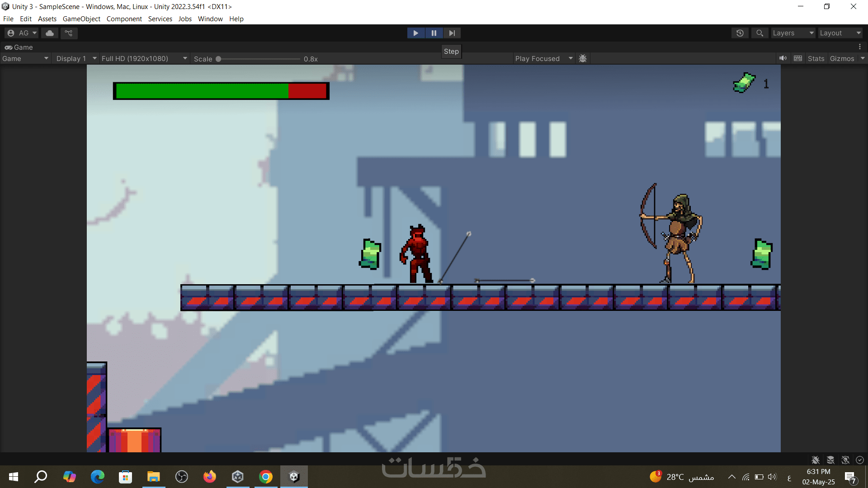Open the GameObject menu

point(81,19)
